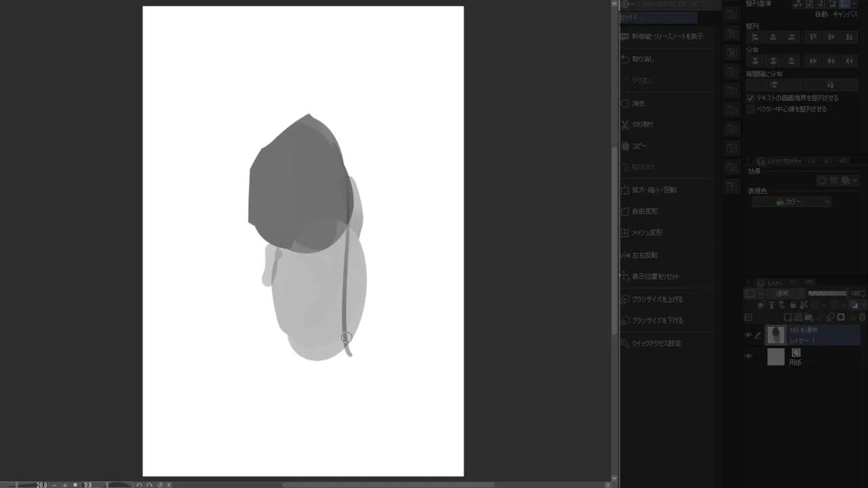This screenshot has width=868, height=488.
Task: Hide 用紙 paper layer eye icon
Action: click(x=748, y=356)
